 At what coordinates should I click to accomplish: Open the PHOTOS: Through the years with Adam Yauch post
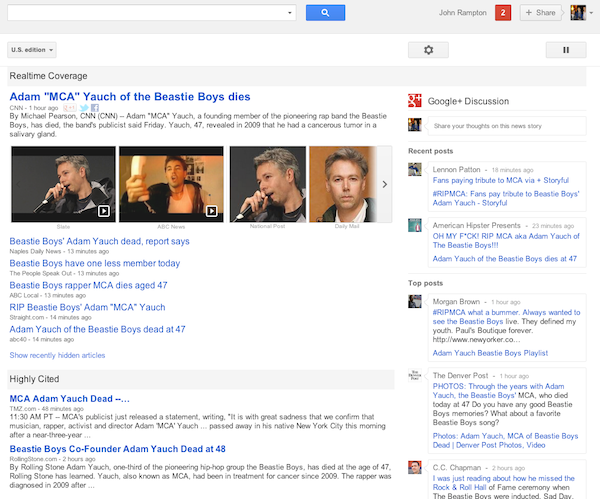click(x=498, y=391)
